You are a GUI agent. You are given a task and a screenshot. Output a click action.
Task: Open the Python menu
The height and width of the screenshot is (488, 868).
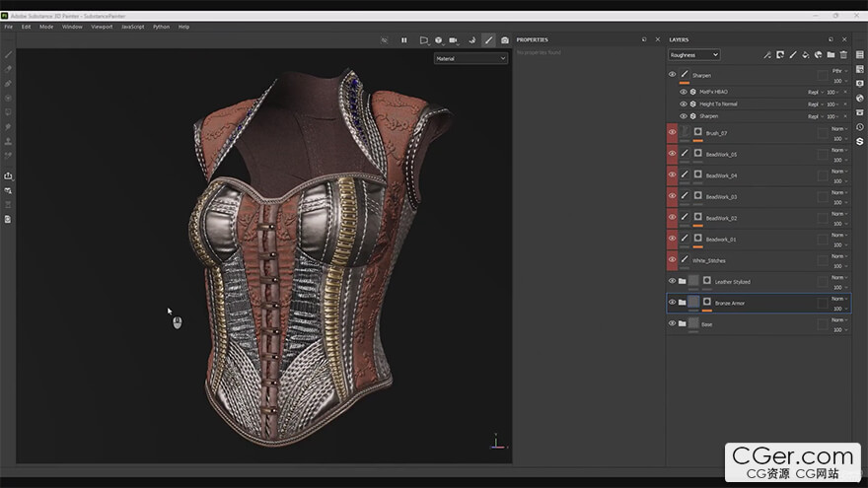pos(161,27)
